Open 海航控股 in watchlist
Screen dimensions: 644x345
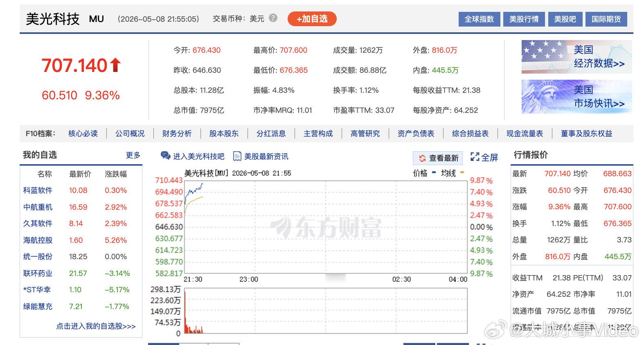[x=38, y=240]
